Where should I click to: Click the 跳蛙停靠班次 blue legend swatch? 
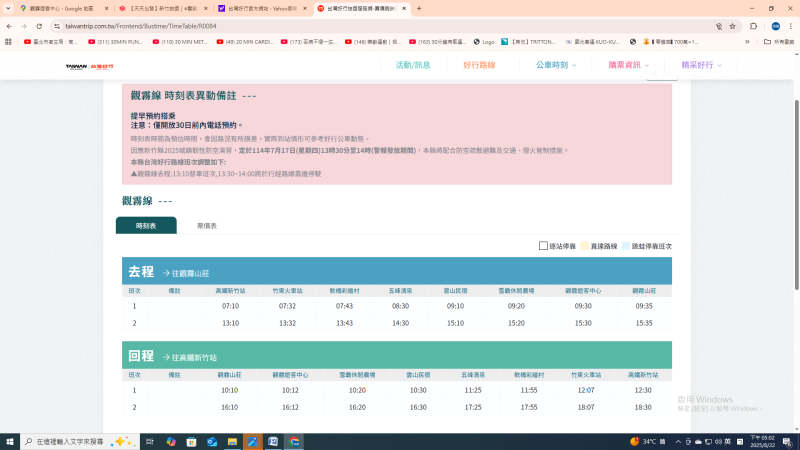pyautogui.click(x=626, y=246)
